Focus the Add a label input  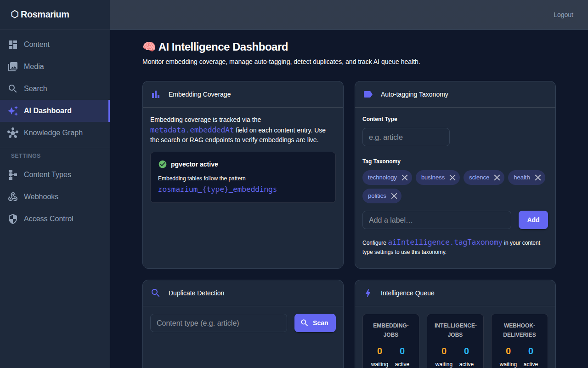(437, 220)
